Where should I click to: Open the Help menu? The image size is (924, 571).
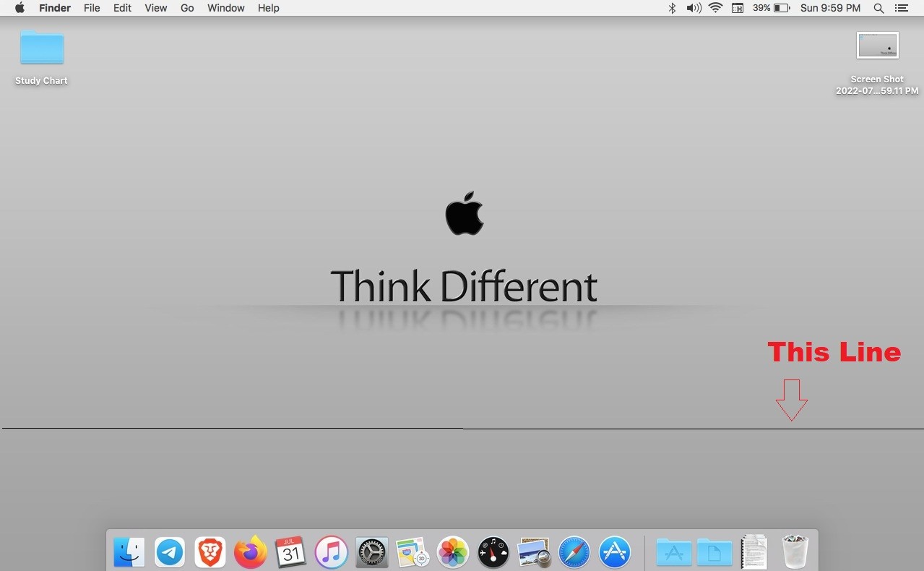269,8
